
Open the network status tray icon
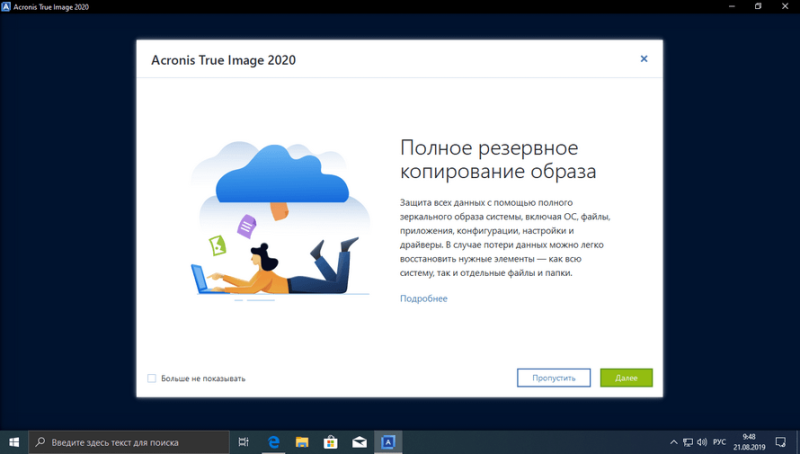(688, 442)
